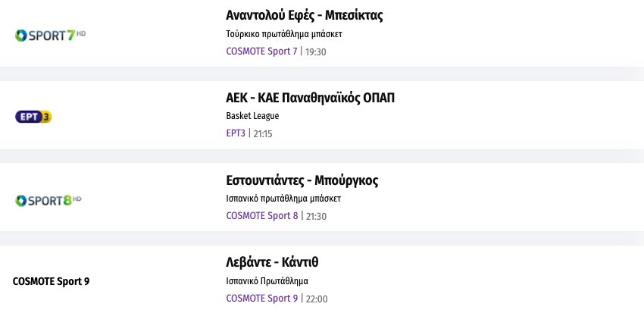644x313 pixels.
Task: Click the COSMOTE Sport 7 HD logo
Action: 50,35
